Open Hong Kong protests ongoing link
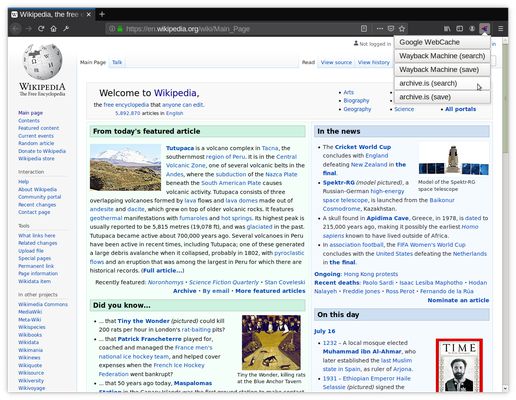The height and width of the screenshot is (400, 516). tap(371, 274)
